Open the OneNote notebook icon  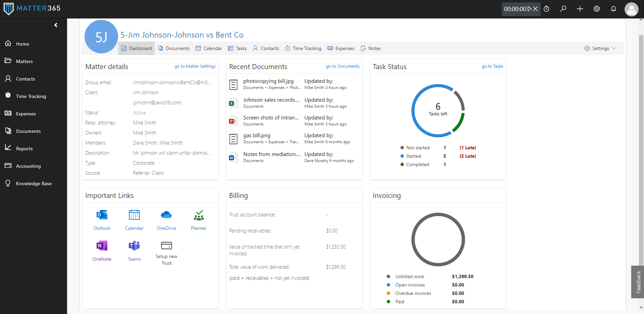pyautogui.click(x=102, y=246)
